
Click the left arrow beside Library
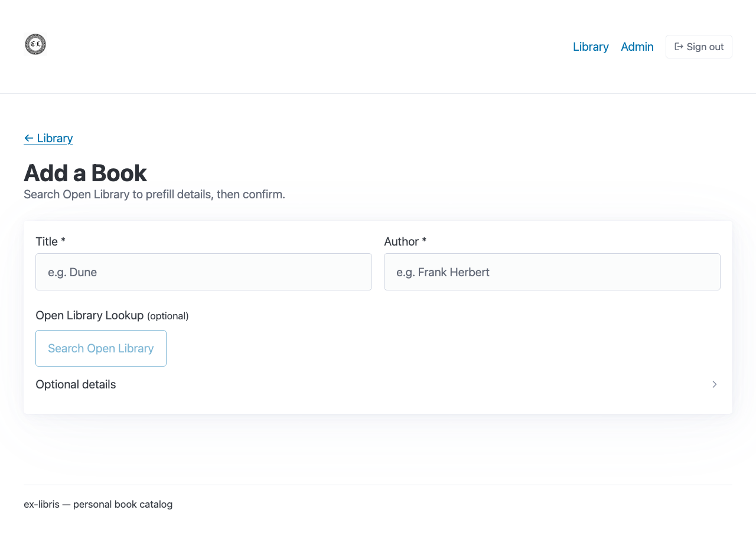pyautogui.click(x=28, y=138)
